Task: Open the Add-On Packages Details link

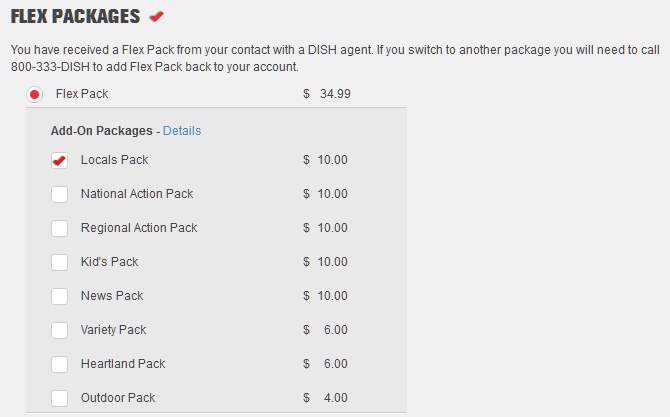Action: pyautogui.click(x=182, y=131)
